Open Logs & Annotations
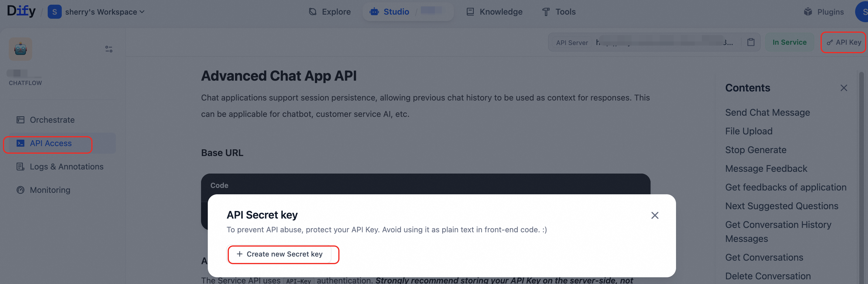Image resolution: width=868 pixels, height=284 pixels. tap(66, 167)
